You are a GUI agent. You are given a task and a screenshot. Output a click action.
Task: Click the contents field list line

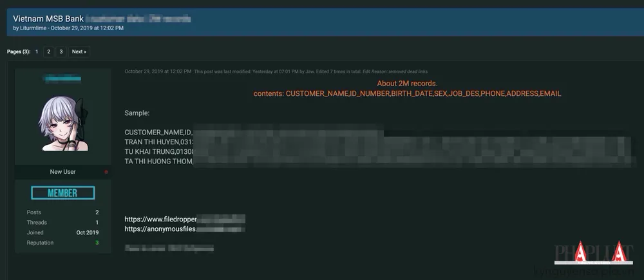(407, 93)
